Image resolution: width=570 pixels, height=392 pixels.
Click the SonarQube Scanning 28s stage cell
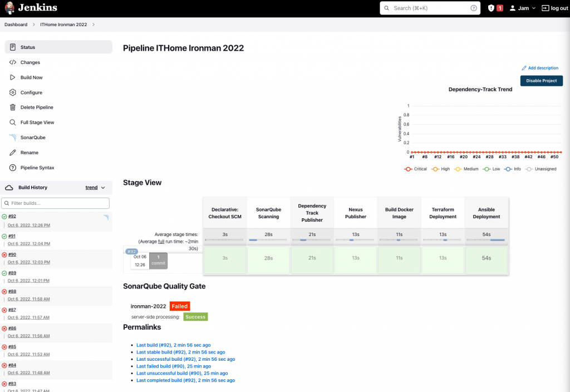pos(268,260)
